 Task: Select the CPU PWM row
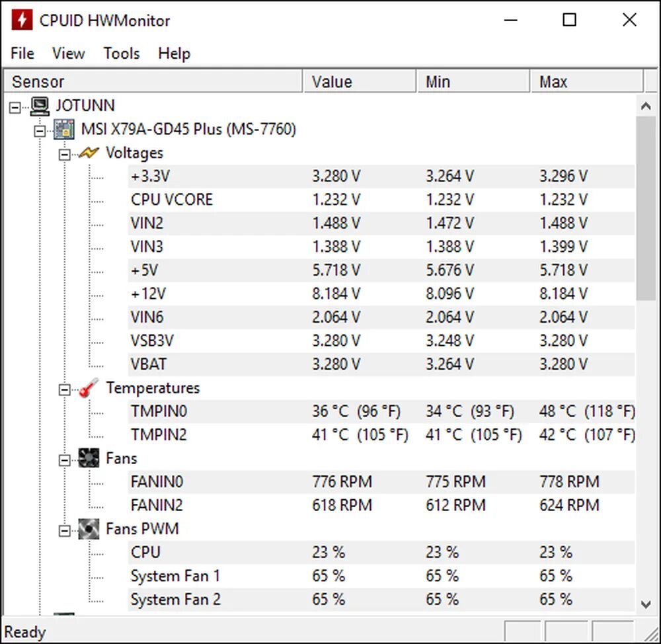[381, 553]
